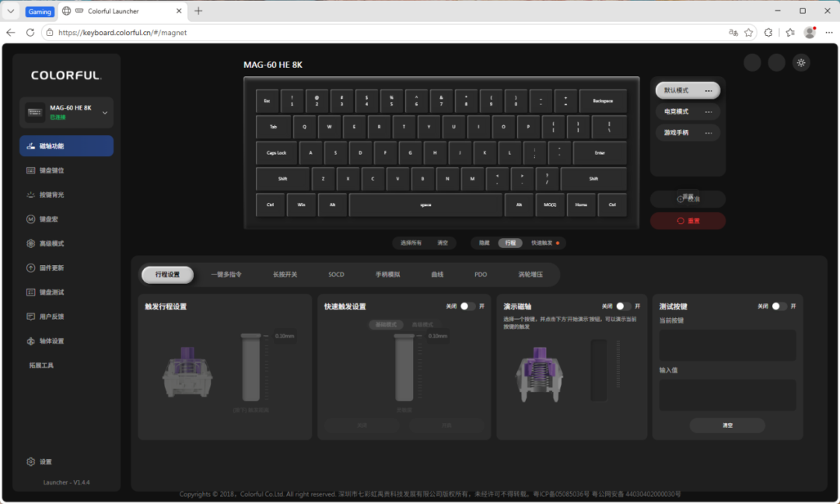Open browser extensions icon
This screenshot has height=504, width=840.
pyautogui.click(x=768, y=33)
